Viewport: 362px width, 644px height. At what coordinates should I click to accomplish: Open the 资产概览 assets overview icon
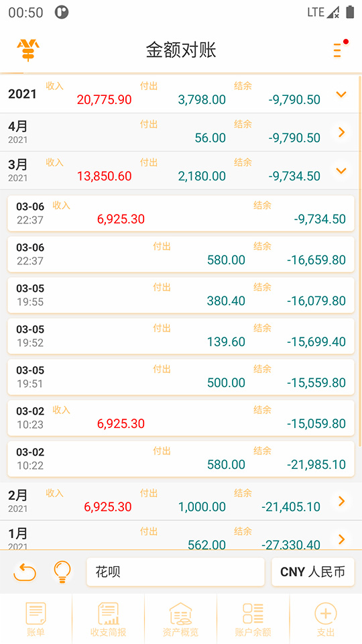(x=180, y=619)
